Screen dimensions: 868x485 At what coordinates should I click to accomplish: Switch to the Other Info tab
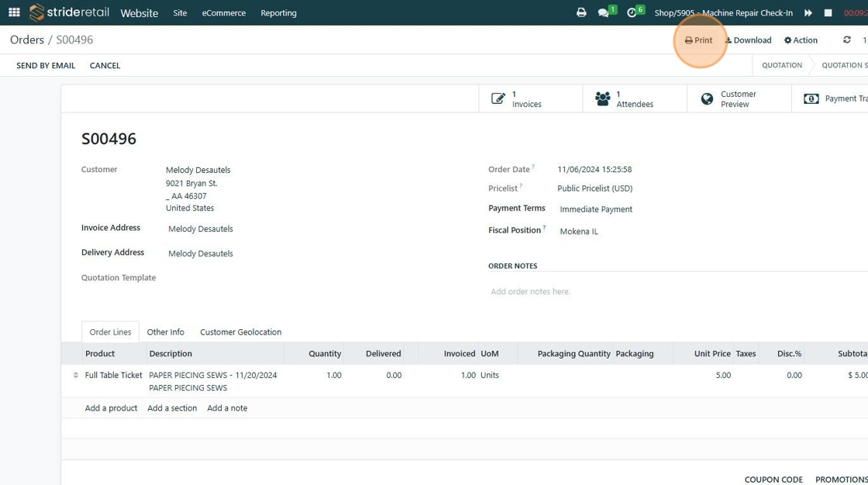click(x=166, y=332)
